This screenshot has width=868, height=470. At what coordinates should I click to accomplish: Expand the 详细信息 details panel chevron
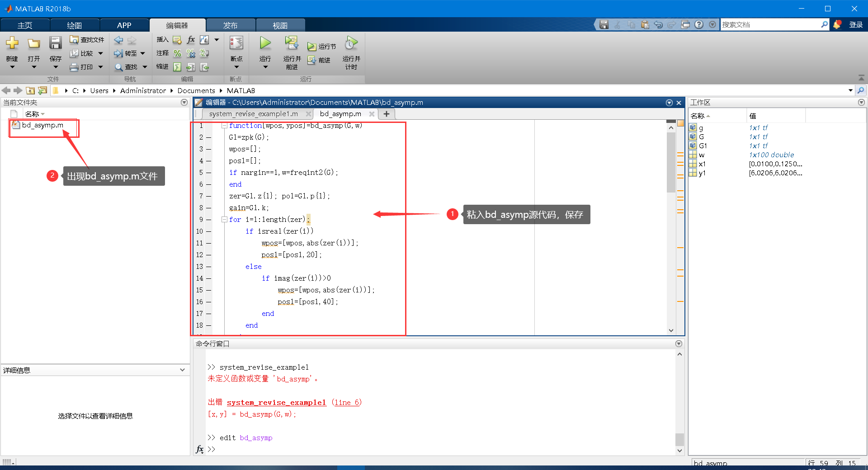[x=182, y=370]
